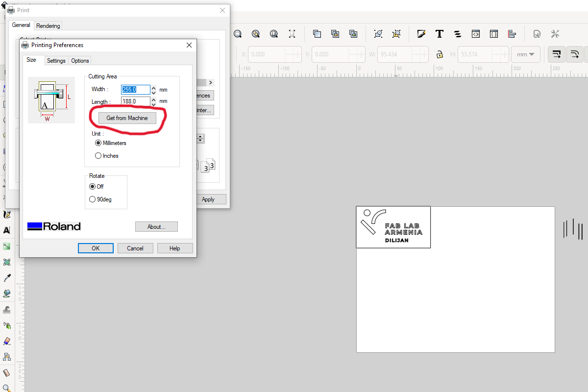The image size is (588, 392).
Task: Click the plus stepper of Y field
Action: pyautogui.click(x=361, y=54)
